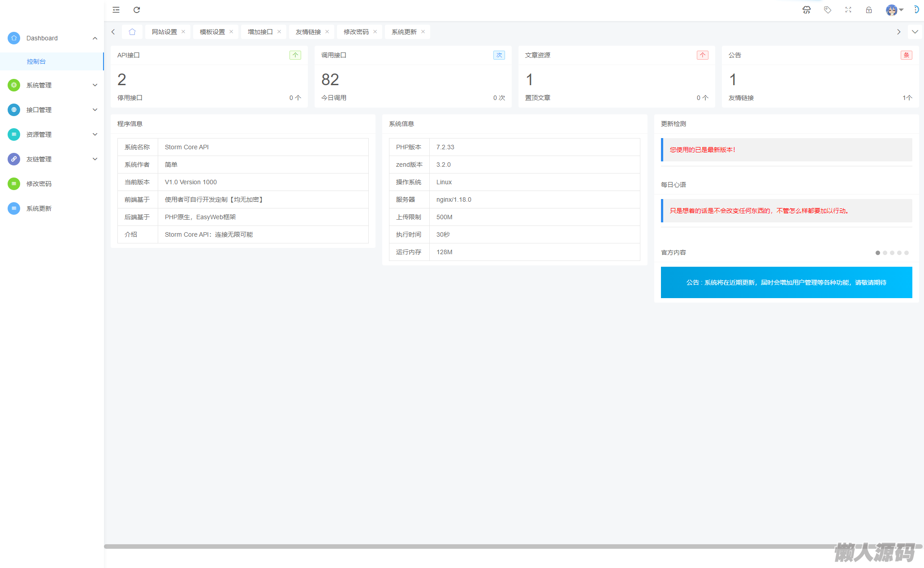Screen dimensions: 924x568
Task: Click the three-dot more options icon
Action: 916,10
